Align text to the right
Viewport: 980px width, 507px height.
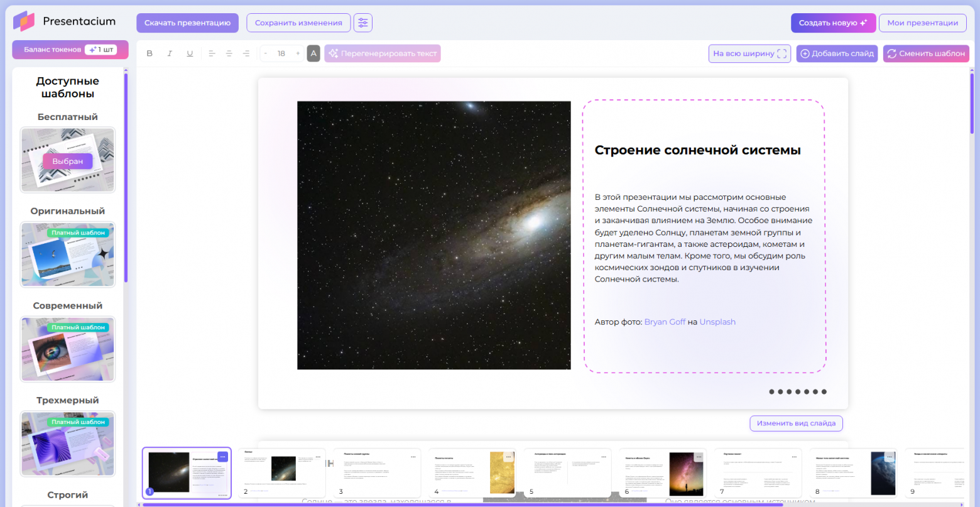246,53
